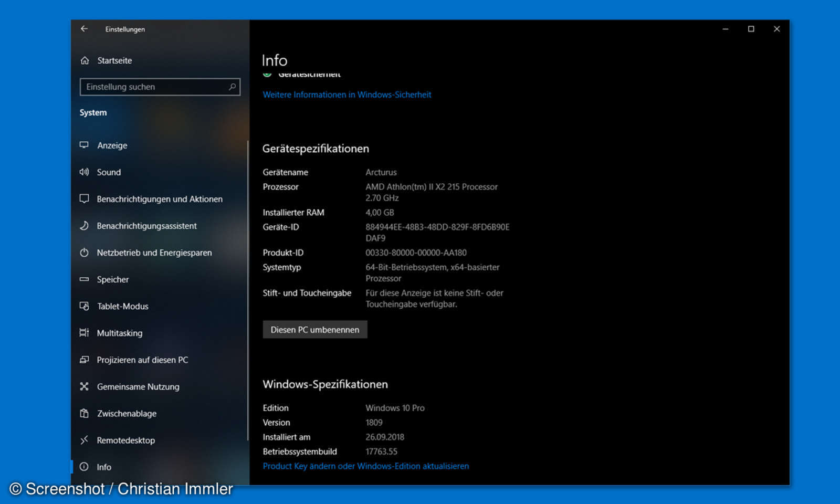The height and width of the screenshot is (504, 840).
Task: Open Tablet-Modus settings icon
Action: [x=85, y=306]
